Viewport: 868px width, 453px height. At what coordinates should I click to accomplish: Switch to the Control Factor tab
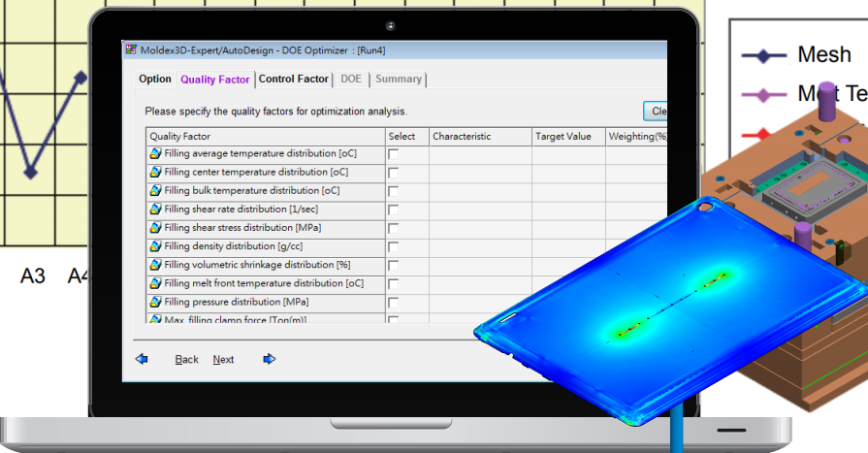click(294, 79)
